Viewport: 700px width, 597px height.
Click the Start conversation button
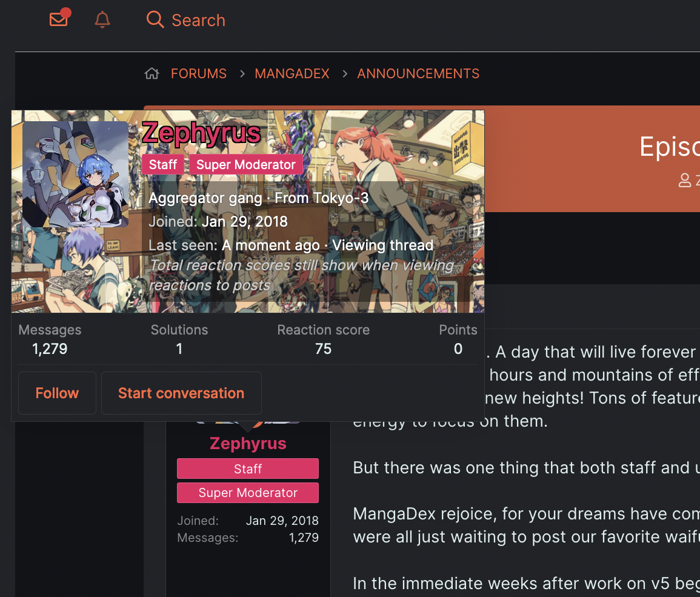point(181,393)
